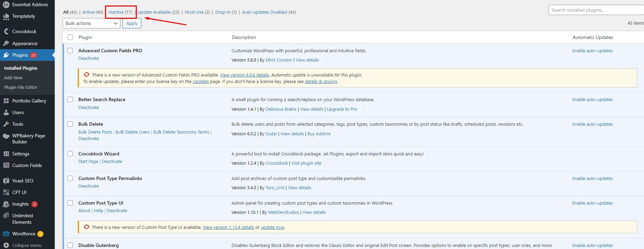The height and width of the screenshot is (249, 644).
Task: Click the Insights notification badge 5
Action: [35, 204]
